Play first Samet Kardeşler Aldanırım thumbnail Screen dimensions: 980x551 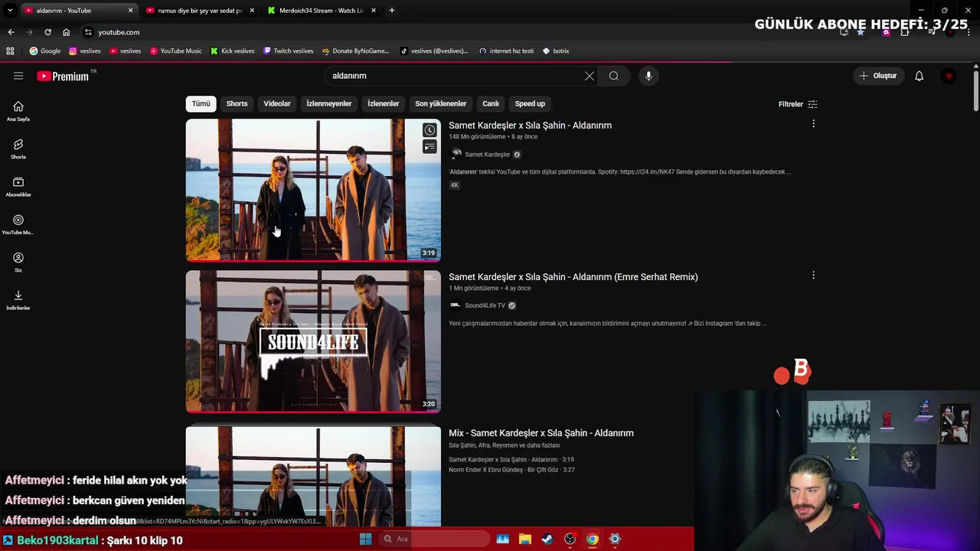click(313, 190)
